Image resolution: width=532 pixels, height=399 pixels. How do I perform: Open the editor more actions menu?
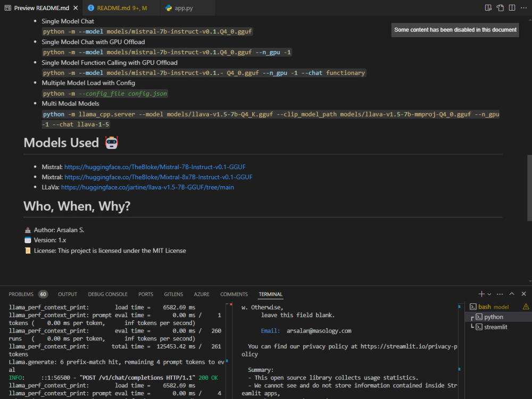(524, 8)
